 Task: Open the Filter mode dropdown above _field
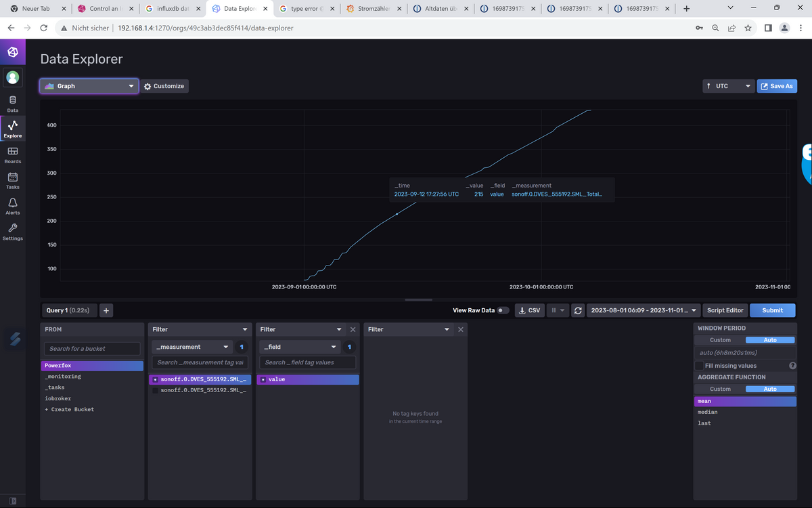[300, 329]
